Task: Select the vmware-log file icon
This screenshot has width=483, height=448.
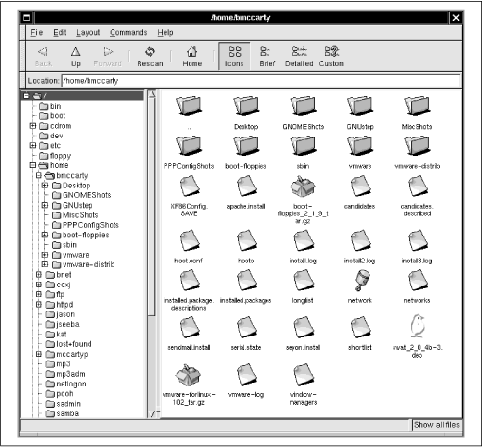Action: coord(246,375)
